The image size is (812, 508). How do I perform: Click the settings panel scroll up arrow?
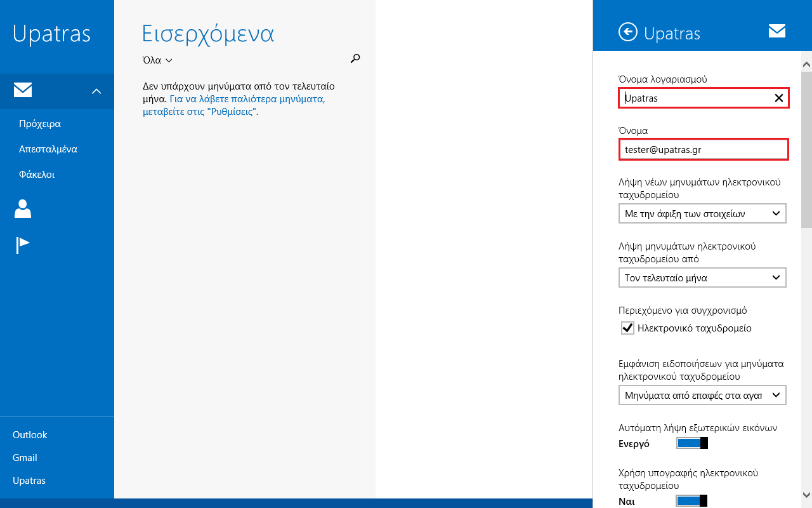807,65
